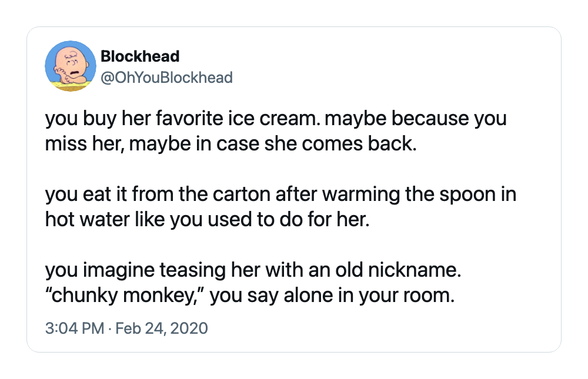Click the line starting "you buy her favorite"

pyautogui.click(x=276, y=119)
